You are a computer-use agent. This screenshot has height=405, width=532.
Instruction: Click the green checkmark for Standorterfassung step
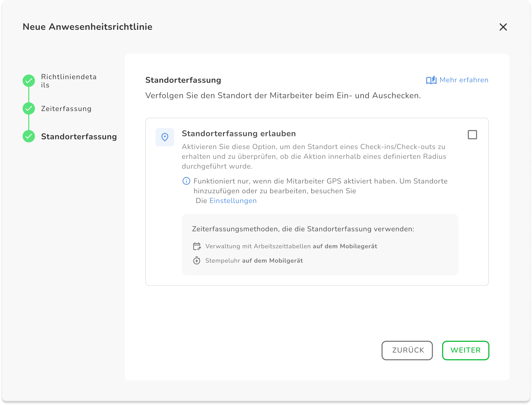29,136
